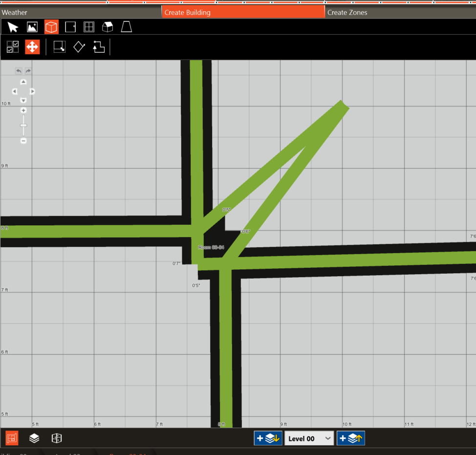Select the diamond polygon draw tool
Screen dimensions: 476x455
click(x=79, y=47)
